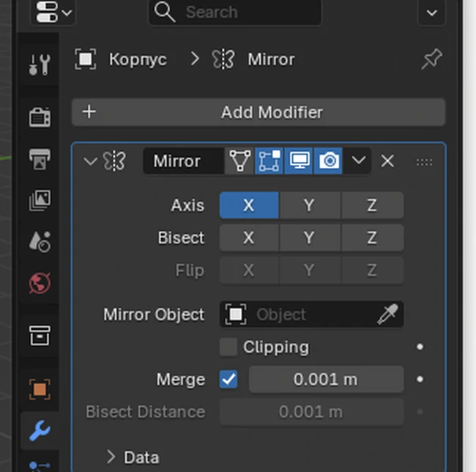Toggle the pin context icon

click(x=431, y=59)
